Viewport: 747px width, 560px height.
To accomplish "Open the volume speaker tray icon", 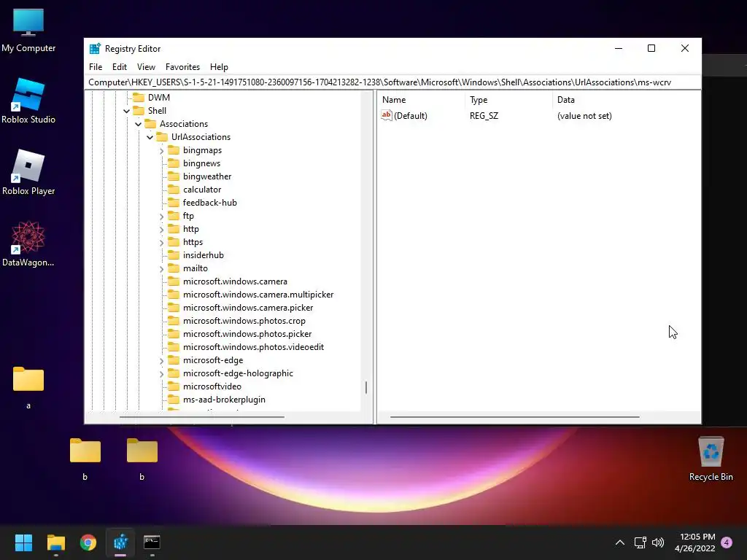I will click(658, 542).
